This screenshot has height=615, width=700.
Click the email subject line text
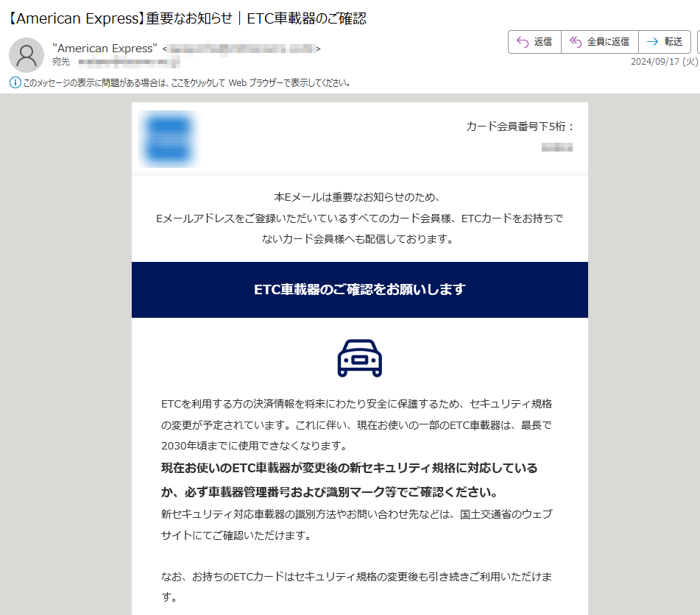(187, 18)
